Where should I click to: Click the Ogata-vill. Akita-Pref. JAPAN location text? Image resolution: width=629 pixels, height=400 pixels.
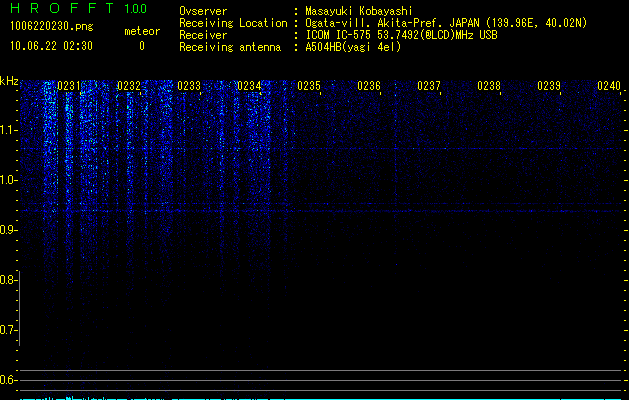[446, 23]
